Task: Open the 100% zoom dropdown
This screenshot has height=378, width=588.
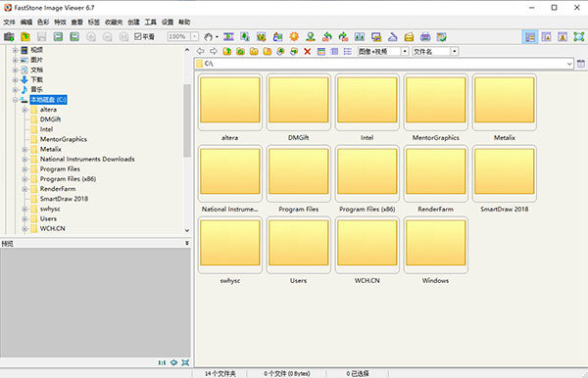Action: click(195, 36)
